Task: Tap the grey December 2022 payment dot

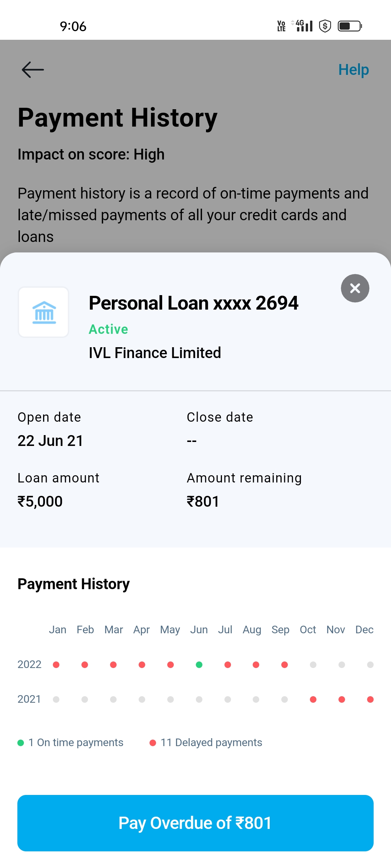Action: pos(370,665)
